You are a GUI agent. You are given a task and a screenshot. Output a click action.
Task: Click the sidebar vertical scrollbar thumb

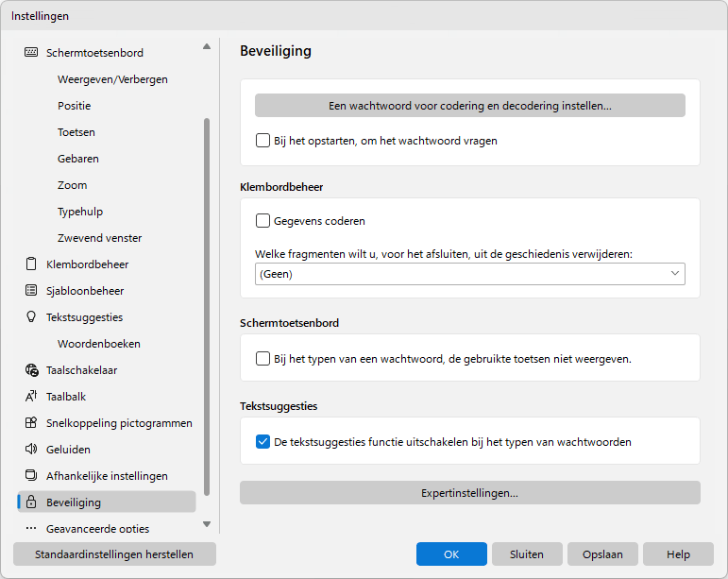click(207, 307)
